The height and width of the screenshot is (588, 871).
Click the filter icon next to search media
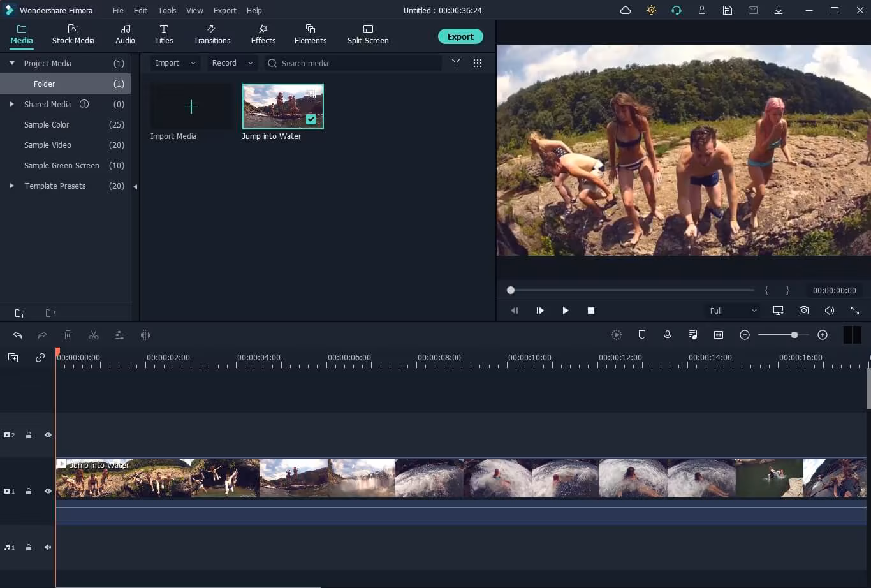[456, 63]
